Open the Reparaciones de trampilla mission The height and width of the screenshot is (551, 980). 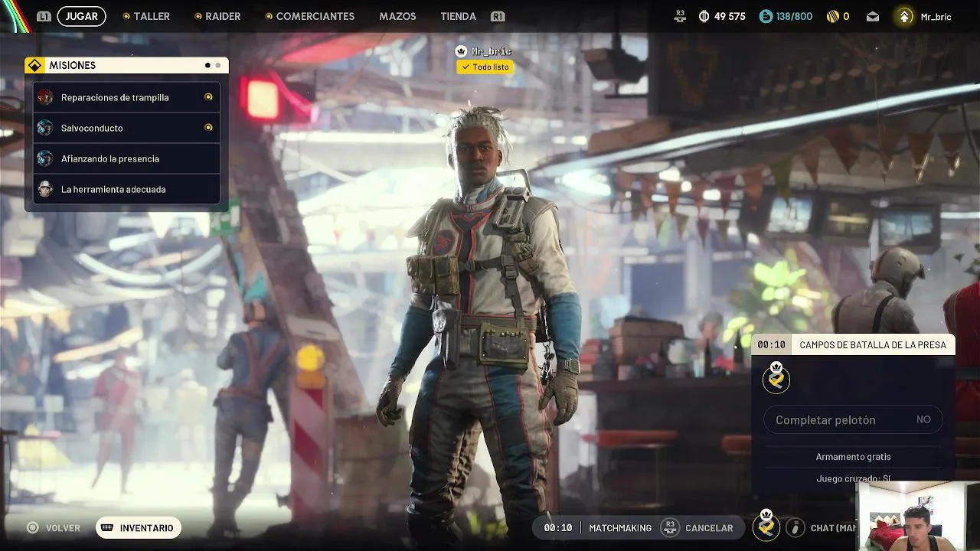(x=126, y=97)
